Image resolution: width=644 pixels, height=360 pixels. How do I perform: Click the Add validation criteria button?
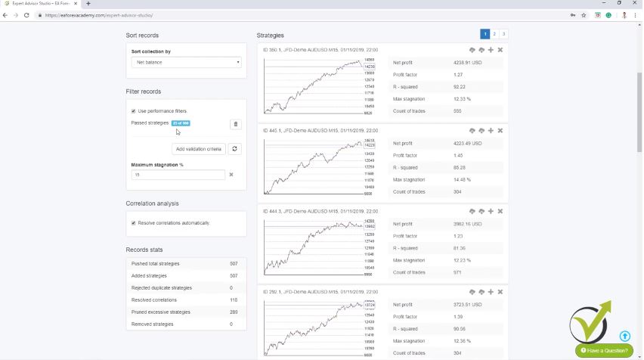coord(198,149)
